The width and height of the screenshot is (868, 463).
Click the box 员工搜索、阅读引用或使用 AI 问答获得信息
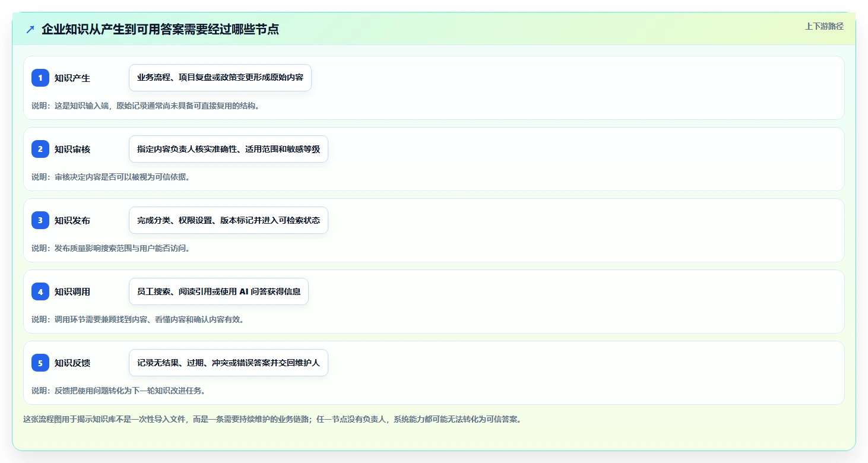click(218, 291)
